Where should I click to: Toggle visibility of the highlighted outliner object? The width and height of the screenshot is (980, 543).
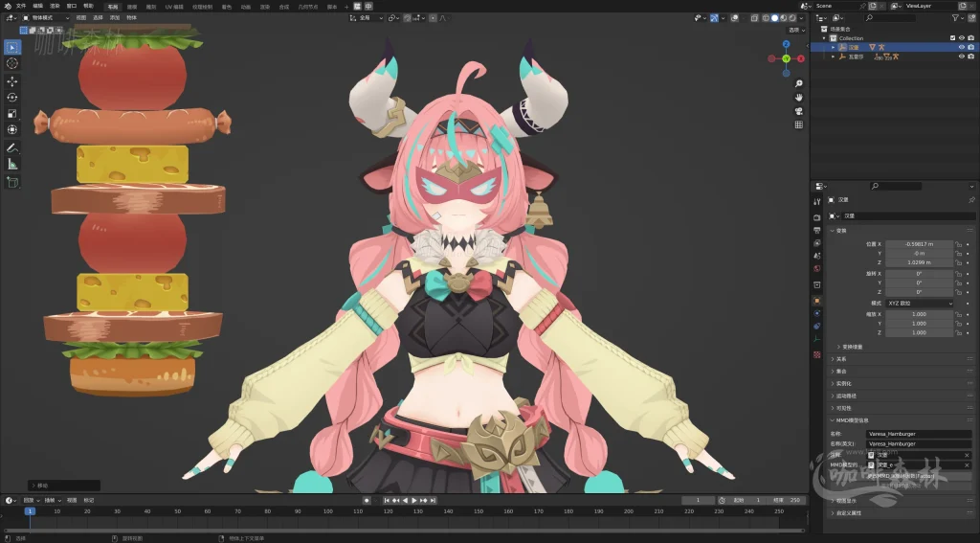click(x=962, y=47)
